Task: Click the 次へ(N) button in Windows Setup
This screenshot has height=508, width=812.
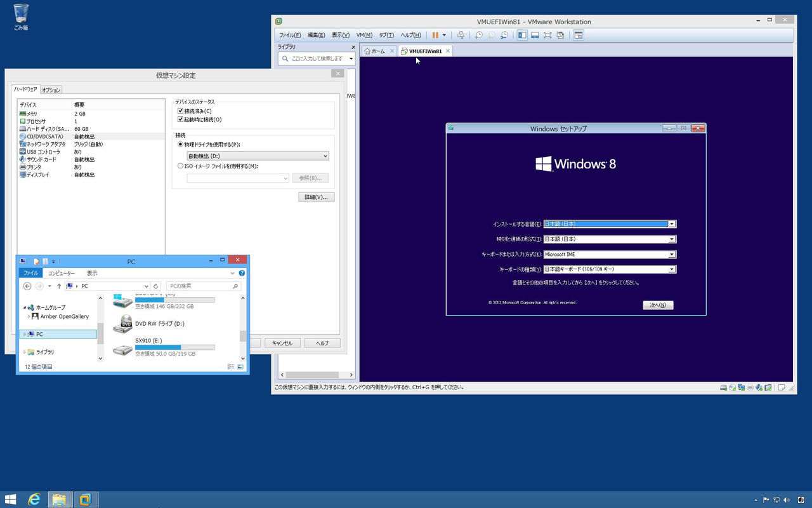Action: 658,305
